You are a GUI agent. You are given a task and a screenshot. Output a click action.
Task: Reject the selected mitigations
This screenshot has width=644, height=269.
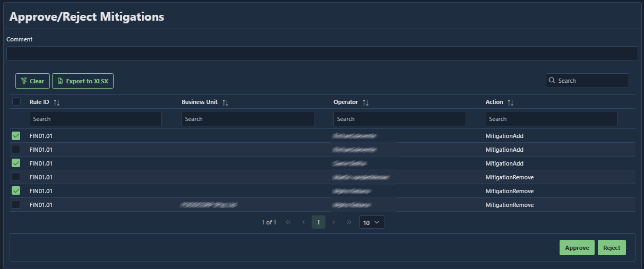point(612,248)
